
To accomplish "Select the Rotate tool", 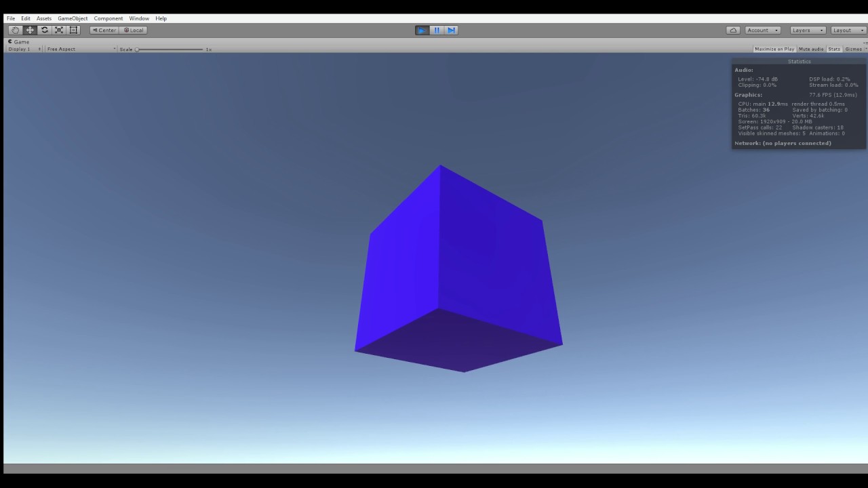I will coord(45,30).
